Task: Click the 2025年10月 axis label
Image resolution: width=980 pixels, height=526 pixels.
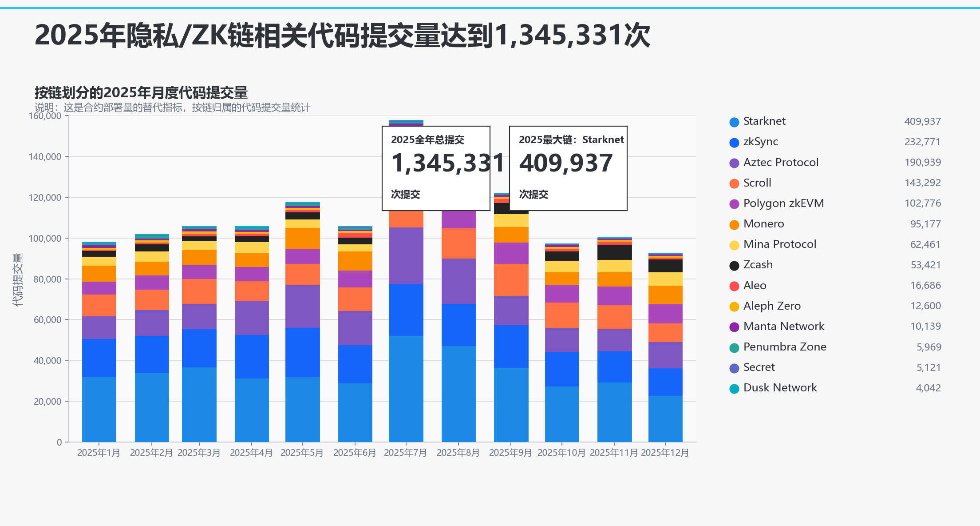Action: pyautogui.click(x=561, y=453)
